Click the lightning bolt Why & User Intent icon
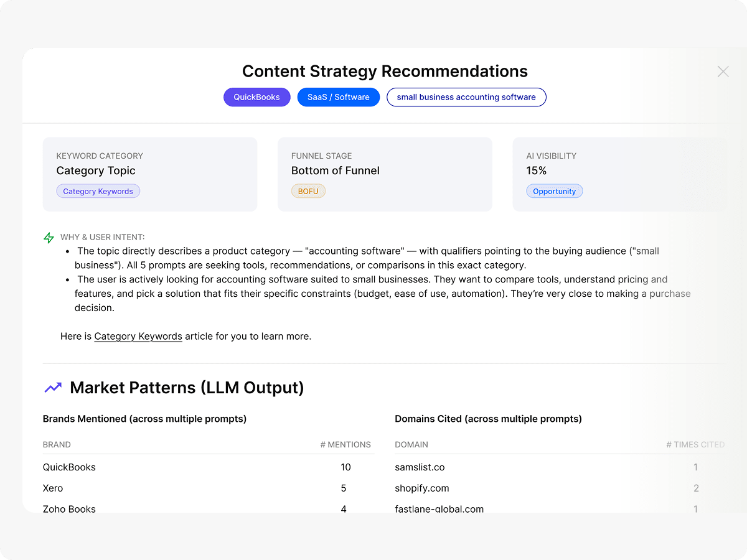 (x=49, y=238)
